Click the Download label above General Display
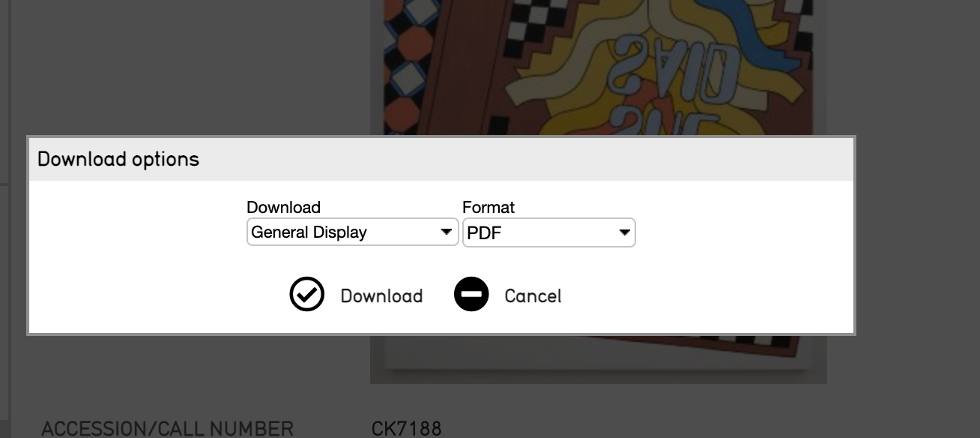The image size is (980, 438). 283,207
